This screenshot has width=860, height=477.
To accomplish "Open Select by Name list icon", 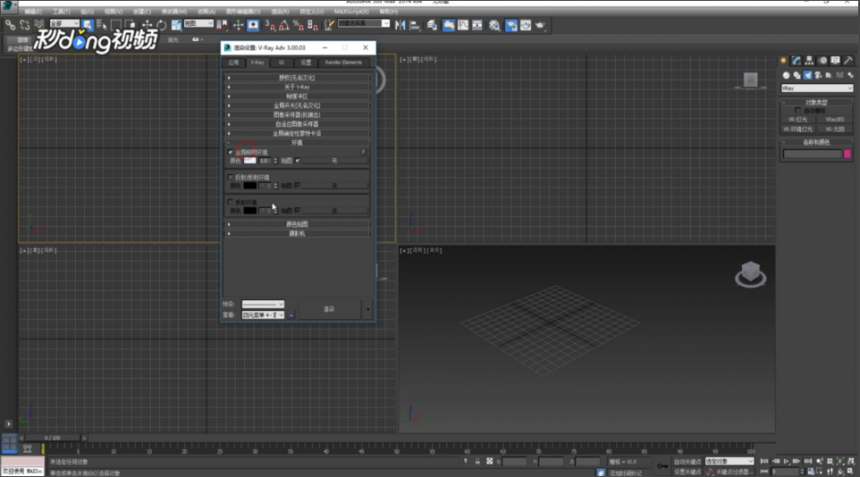I will tap(101, 25).
